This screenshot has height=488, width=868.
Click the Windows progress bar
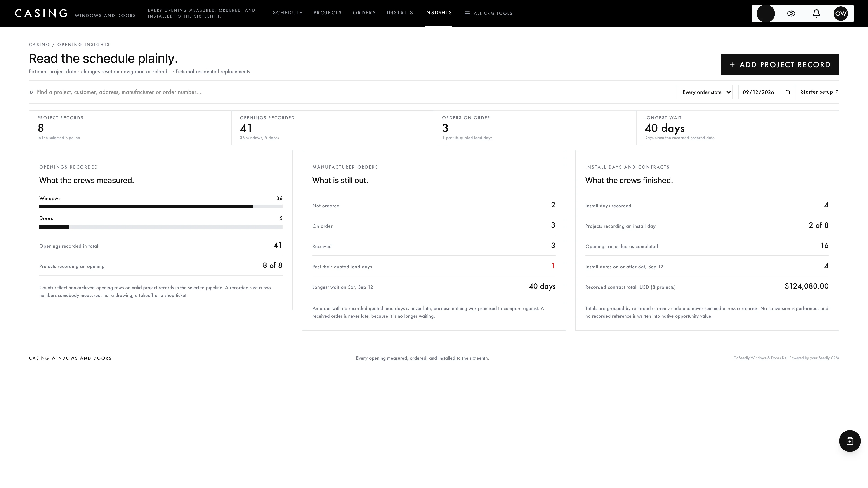pyautogui.click(x=161, y=206)
